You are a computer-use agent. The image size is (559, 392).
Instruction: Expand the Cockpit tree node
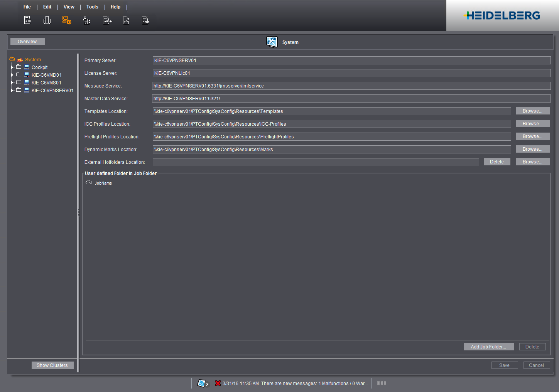[x=12, y=67]
